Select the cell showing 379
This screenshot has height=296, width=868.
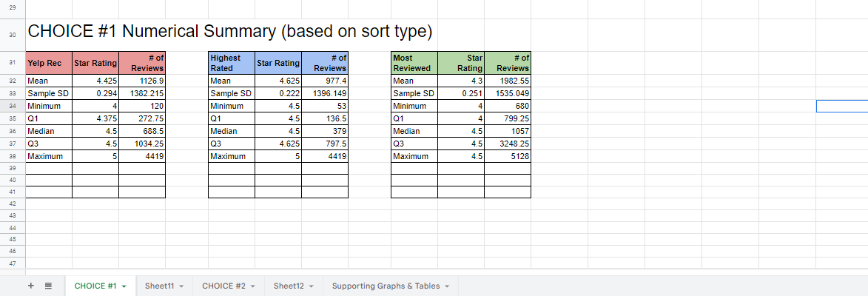point(325,131)
